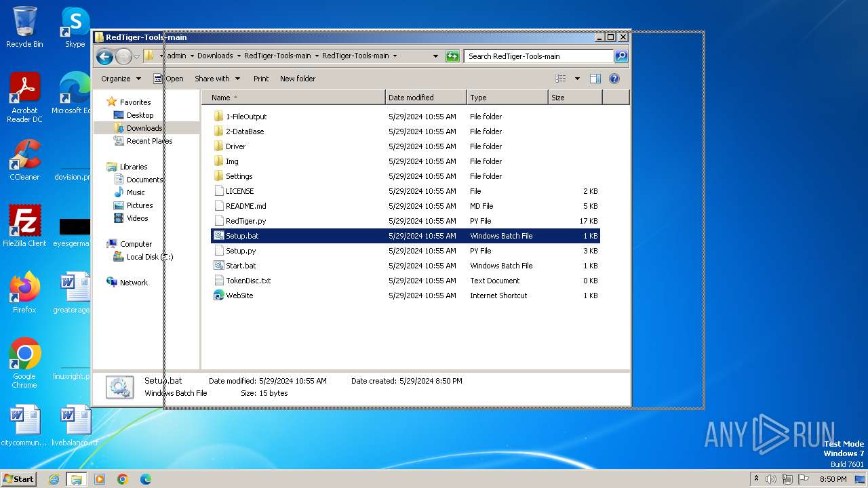Select the 1-FileOutput folder icon

218,117
